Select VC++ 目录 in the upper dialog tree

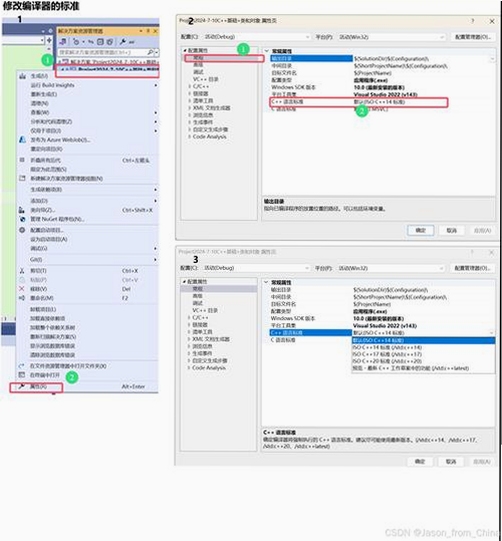tap(206, 79)
